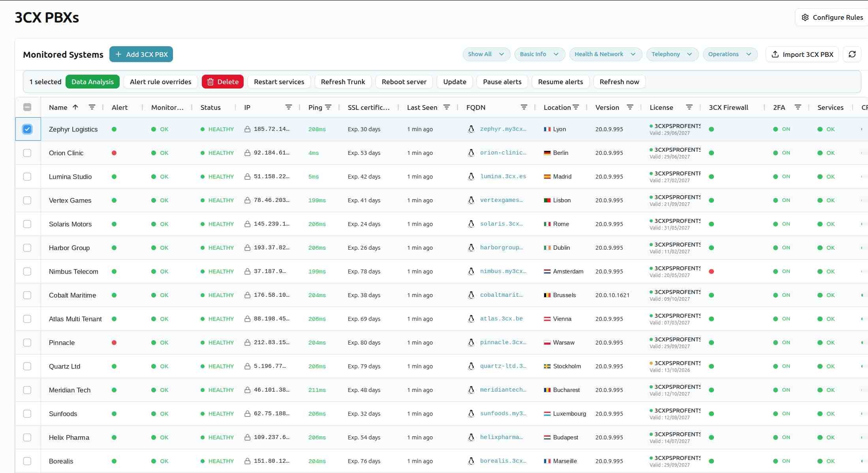The height and width of the screenshot is (473, 868).
Task: Click the Reboot server action
Action: coord(404,82)
